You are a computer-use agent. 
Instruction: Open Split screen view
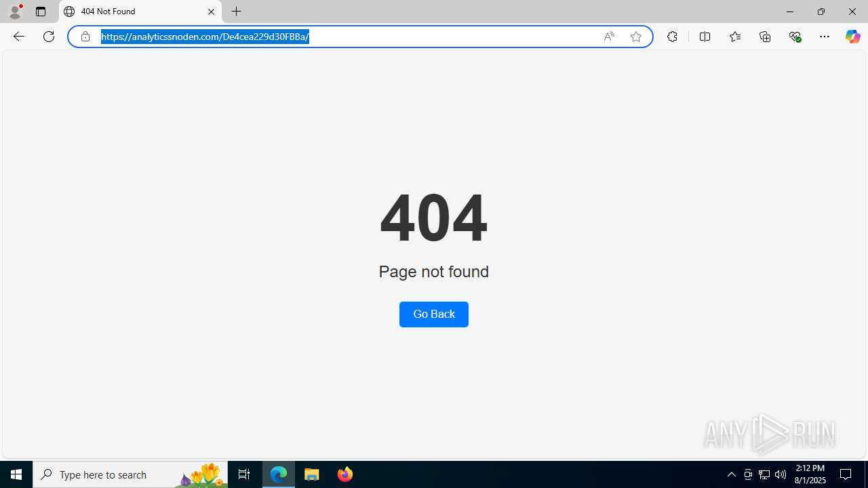pyautogui.click(x=705, y=37)
